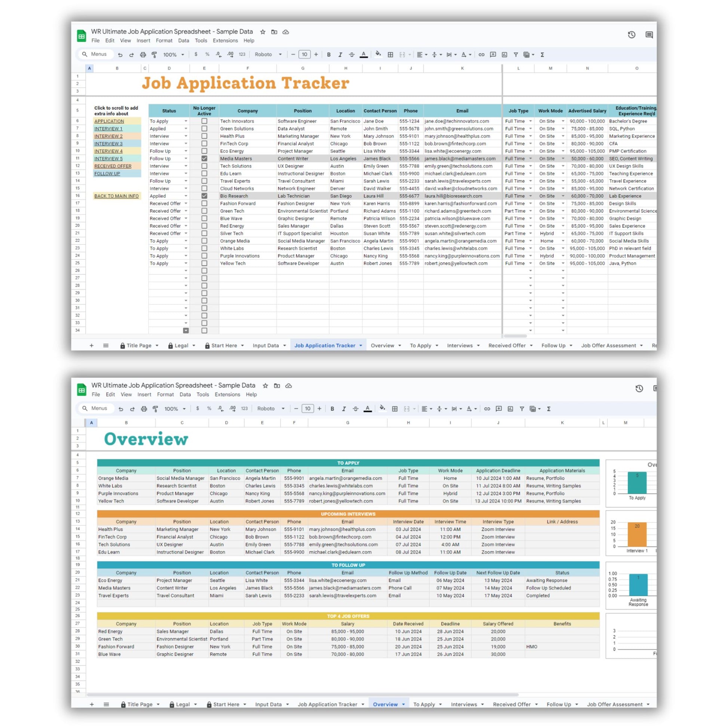
Task: Click the borders icon in the lower Overview toolbar
Action: [x=395, y=409]
